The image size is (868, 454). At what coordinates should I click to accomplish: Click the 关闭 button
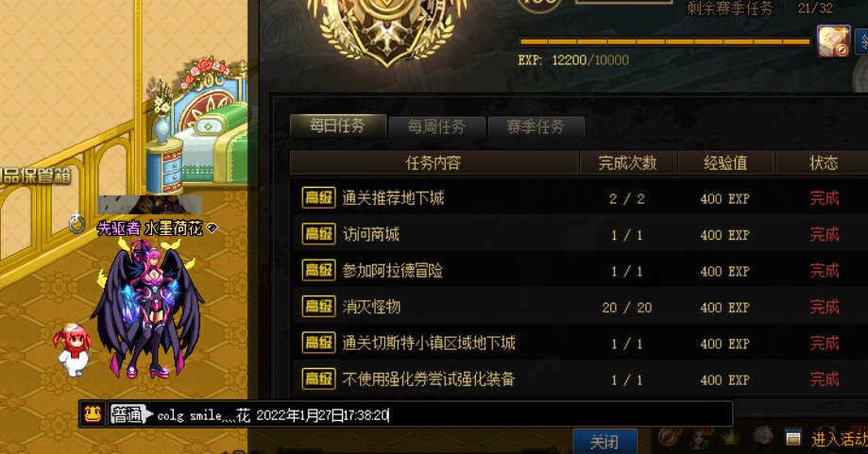(x=604, y=442)
